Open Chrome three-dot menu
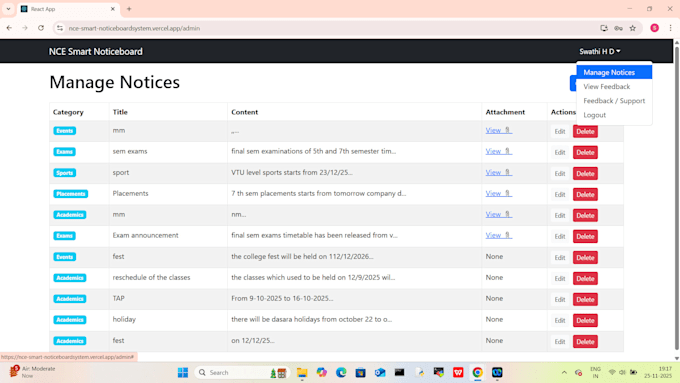The height and width of the screenshot is (383, 680). (670, 28)
